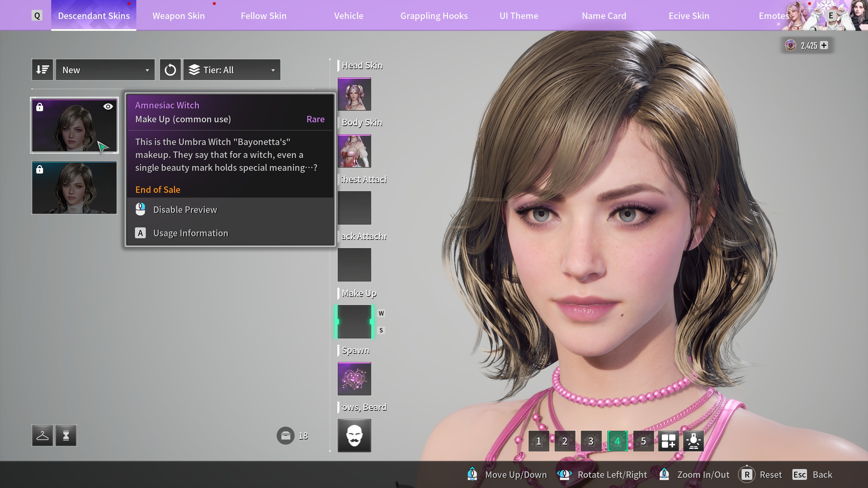Click Disable Preview in the tooltip
This screenshot has width=868, height=488.
click(x=185, y=210)
